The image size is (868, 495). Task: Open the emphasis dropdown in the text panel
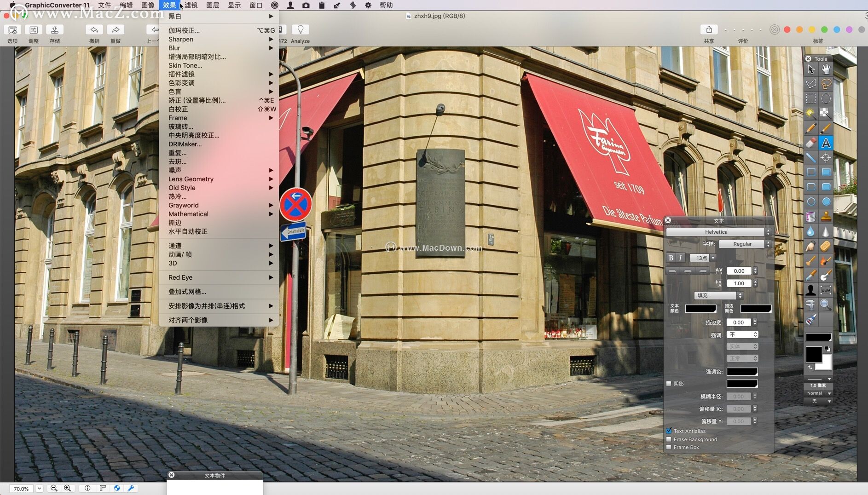(742, 334)
